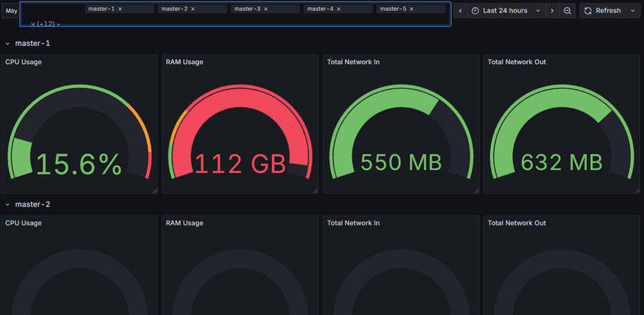
Task: Open the refresh interval dropdown arrow
Action: tap(632, 11)
